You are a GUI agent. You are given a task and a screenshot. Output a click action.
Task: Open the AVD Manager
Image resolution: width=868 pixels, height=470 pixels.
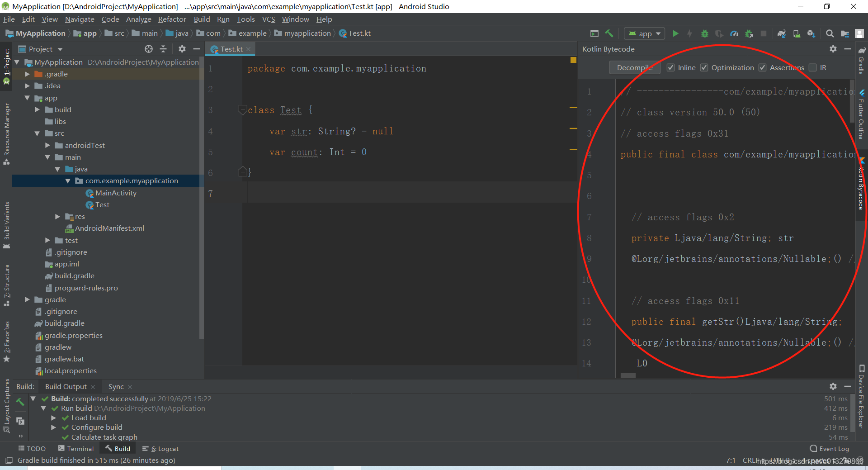point(797,33)
